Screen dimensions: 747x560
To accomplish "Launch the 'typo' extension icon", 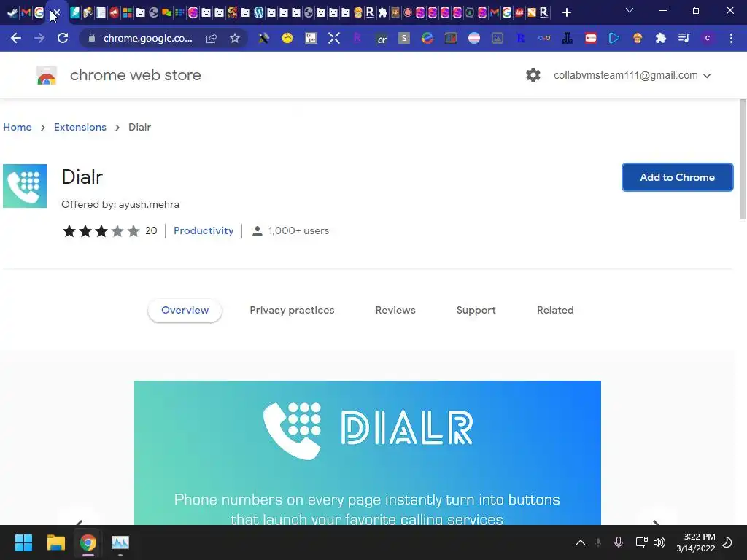I will click(311, 38).
